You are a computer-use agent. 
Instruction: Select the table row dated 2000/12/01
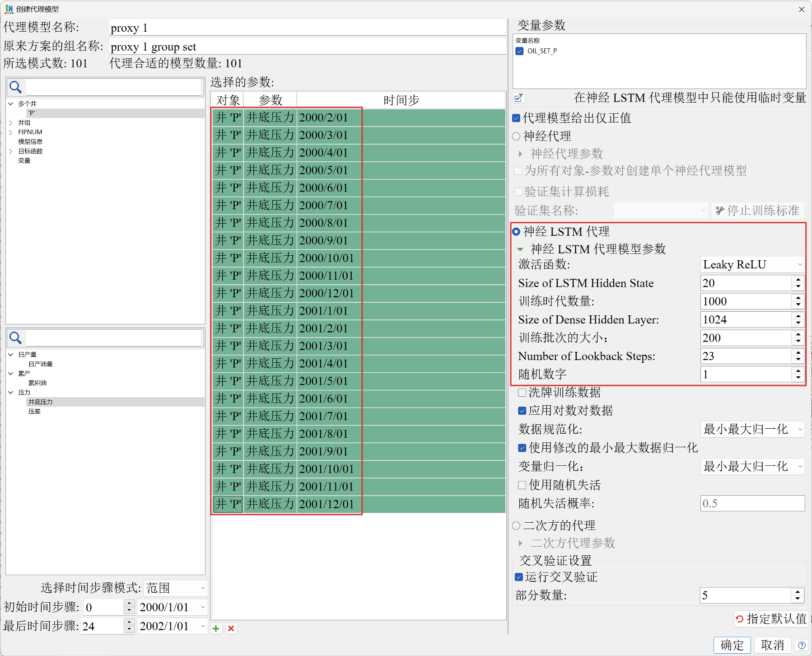(x=358, y=293)
